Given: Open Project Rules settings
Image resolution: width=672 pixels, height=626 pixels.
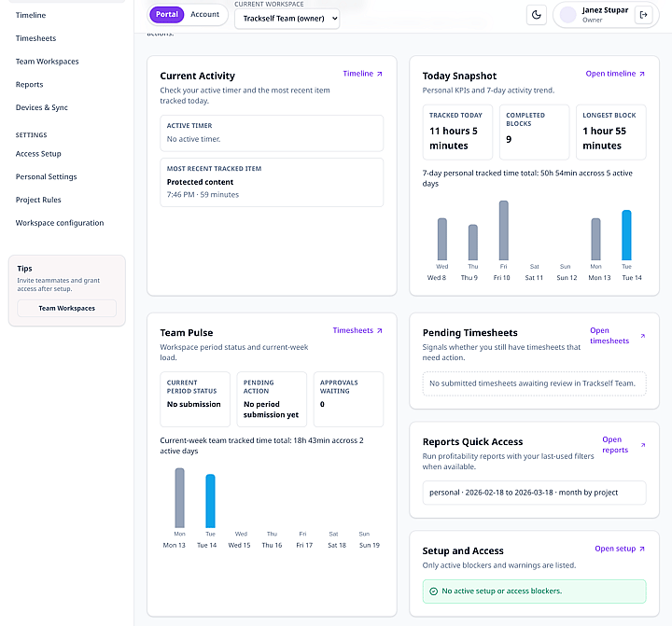Looking at the screenshot, I should 38,200.
